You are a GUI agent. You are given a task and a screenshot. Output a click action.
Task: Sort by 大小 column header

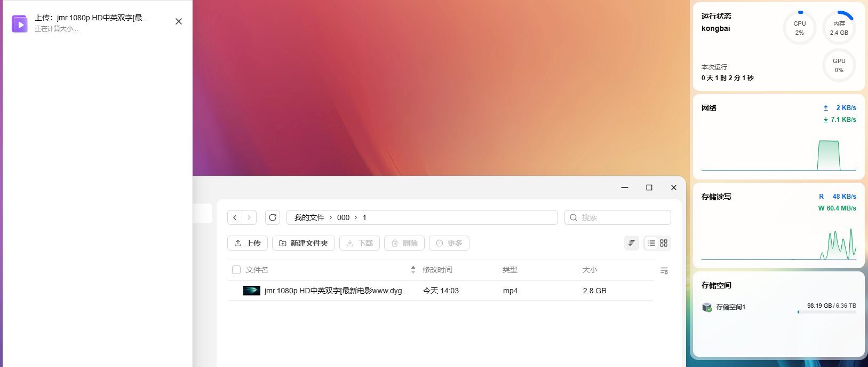tap(590, 270)
